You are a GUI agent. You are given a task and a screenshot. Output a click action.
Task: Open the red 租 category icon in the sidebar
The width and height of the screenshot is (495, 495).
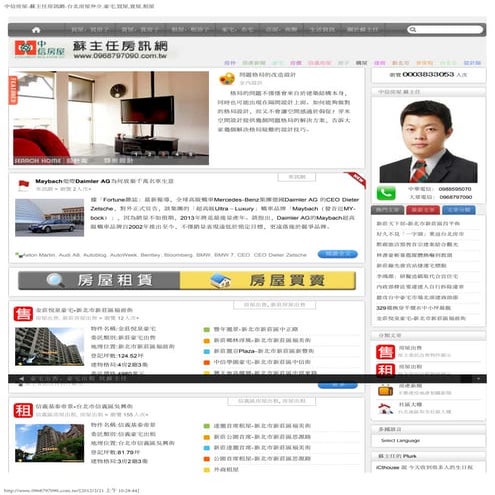[385, 369]
